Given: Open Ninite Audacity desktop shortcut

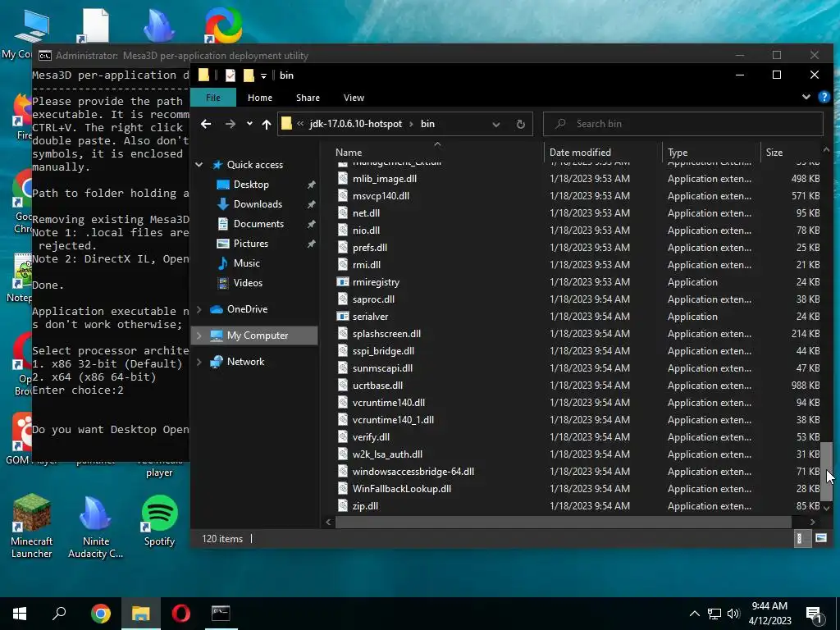Looking at the screenshot, I should [x=95, y=526].
